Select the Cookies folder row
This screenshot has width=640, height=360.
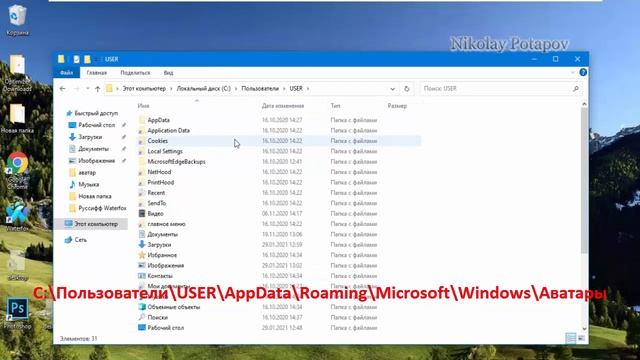click(x=279, y=141)
